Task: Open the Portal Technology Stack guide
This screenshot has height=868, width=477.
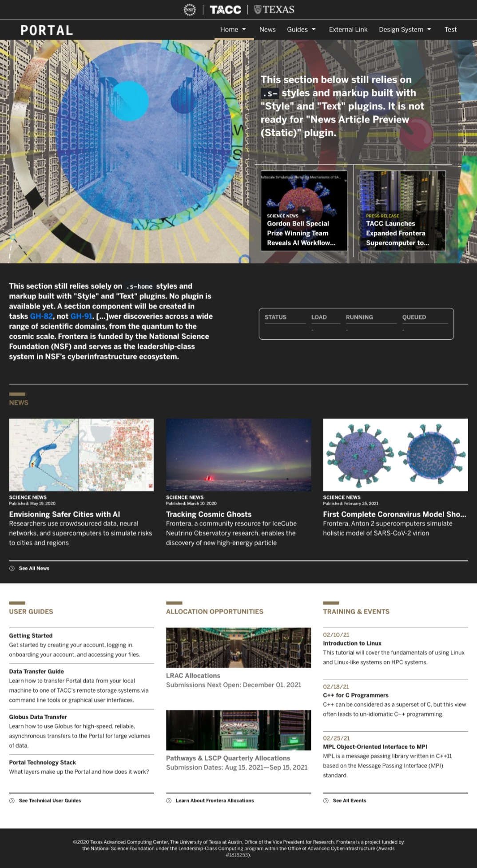Action: pyautogui.click(x=42, y=762)
